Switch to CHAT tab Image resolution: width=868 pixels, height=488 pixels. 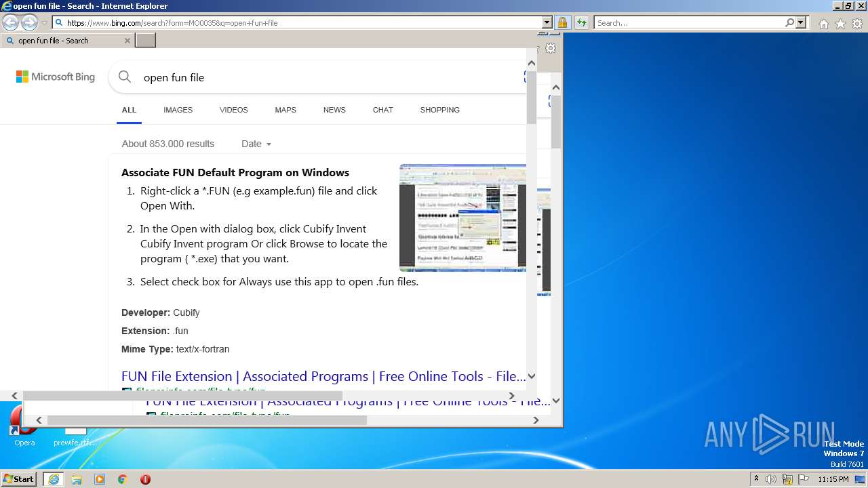click(382, 110)
